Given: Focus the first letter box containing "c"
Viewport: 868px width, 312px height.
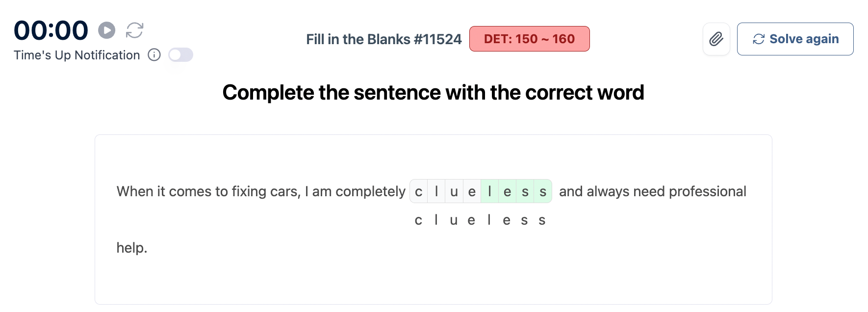Looking at the screenshot, I should (418, 191).
